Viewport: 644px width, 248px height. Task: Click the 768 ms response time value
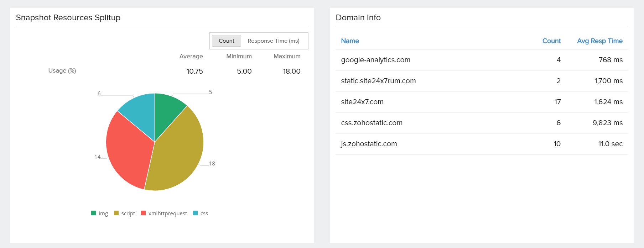coord(611,60)
